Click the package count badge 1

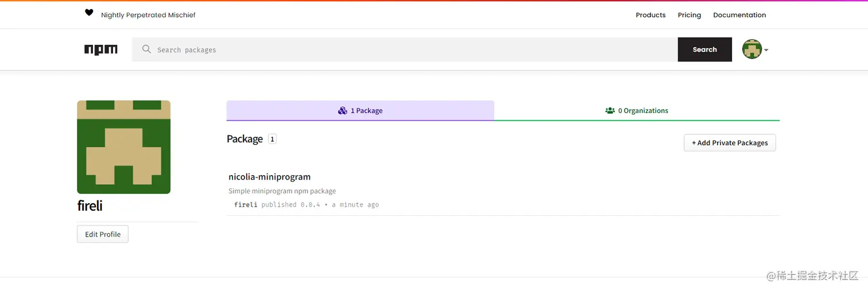tap(272, 139)
